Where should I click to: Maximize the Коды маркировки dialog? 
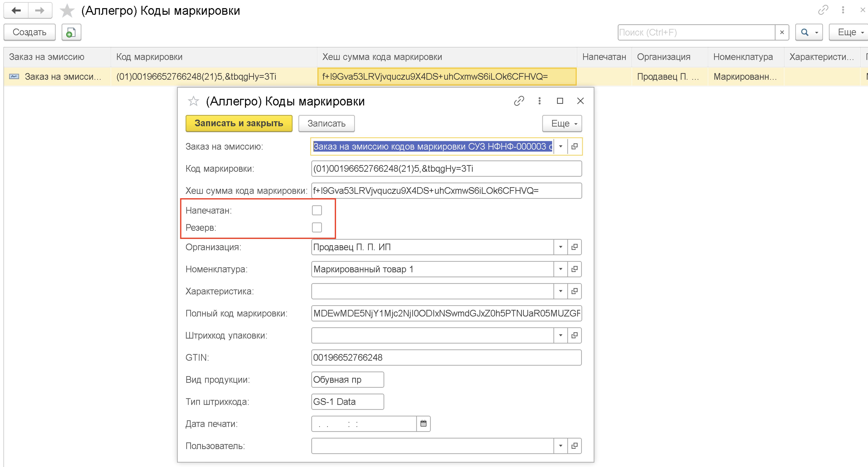[x=560, y=101]
